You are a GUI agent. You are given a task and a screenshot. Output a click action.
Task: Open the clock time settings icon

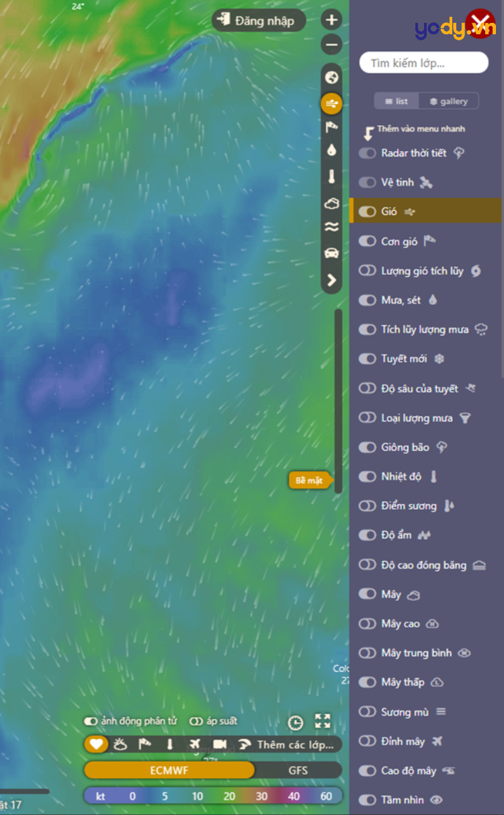(x=295, y=723)
